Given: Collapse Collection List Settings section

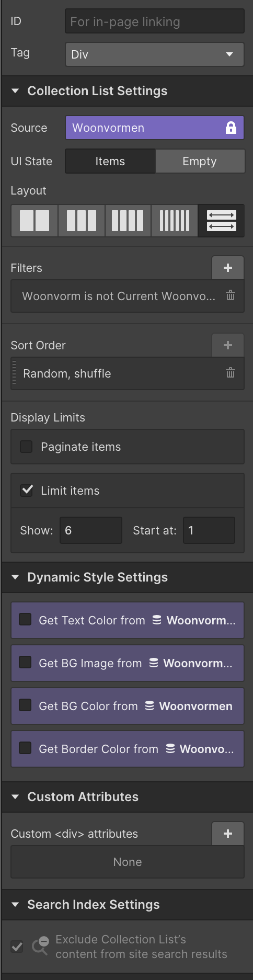Looking at the screenshot, I should [15, 91].
